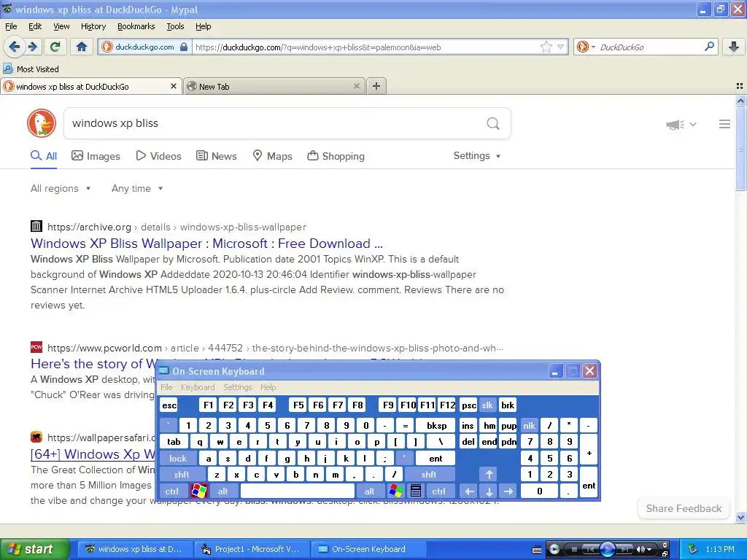Toggle nlk num lock key
This screenshot has width=747, height=560.
(x=530, y=425)
